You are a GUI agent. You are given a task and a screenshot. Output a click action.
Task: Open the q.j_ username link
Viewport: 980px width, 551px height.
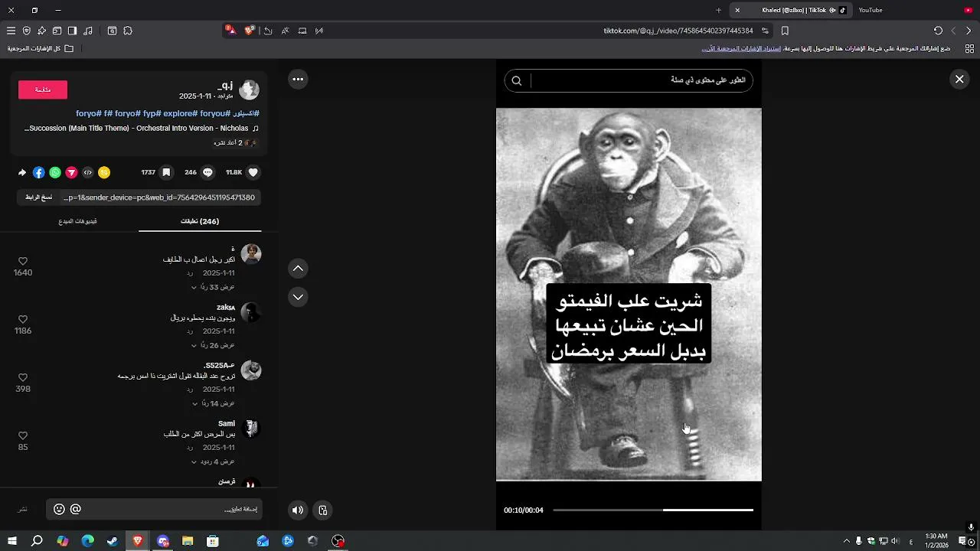(x=225, y=85)
